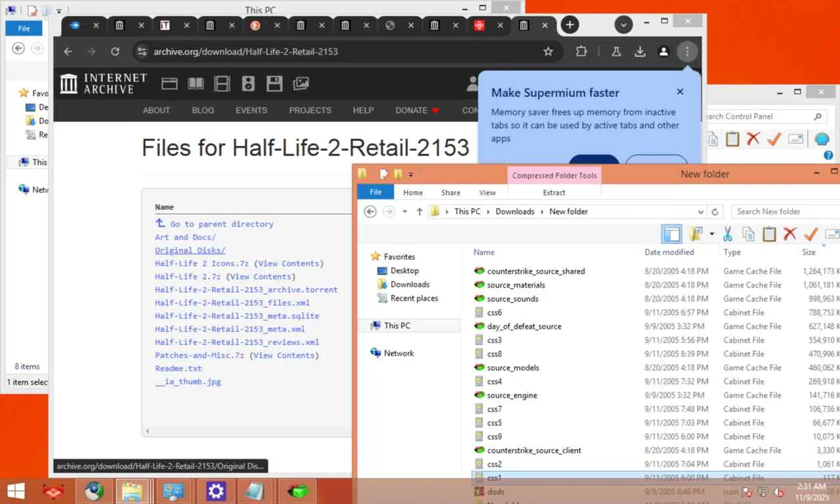Viewport: 840px width, 504px height.
Task: Bookmark this page with the star icon
Action: point(548,51)
